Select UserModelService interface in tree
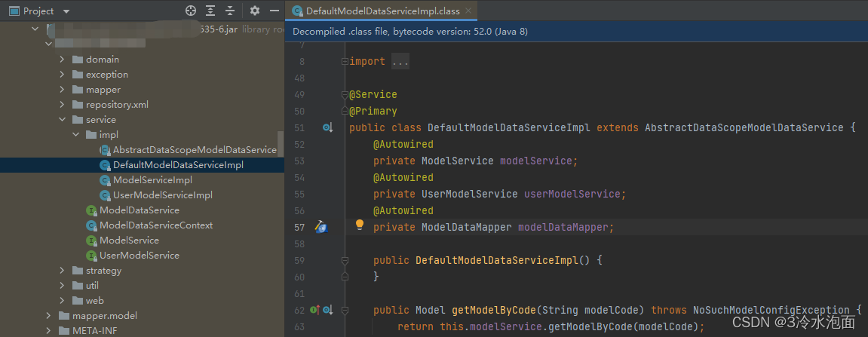Viewport: 868px width, 337px height. pyautogui.click(x=140, y=255)
